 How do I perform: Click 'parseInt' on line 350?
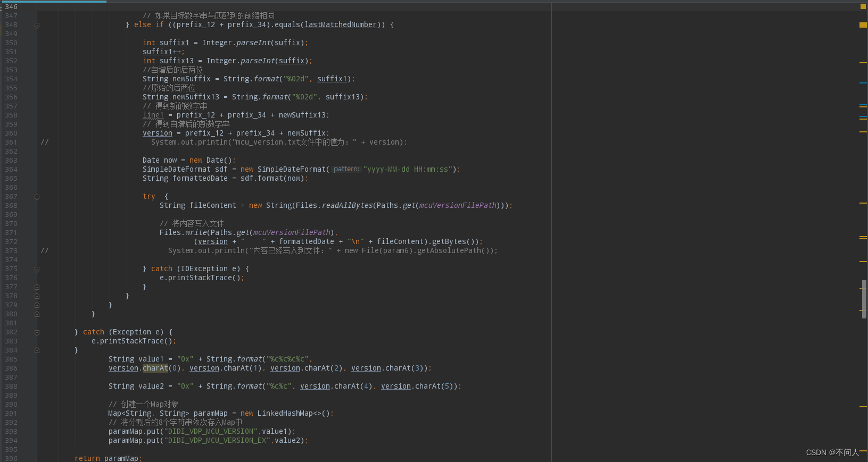coord(253,43)
